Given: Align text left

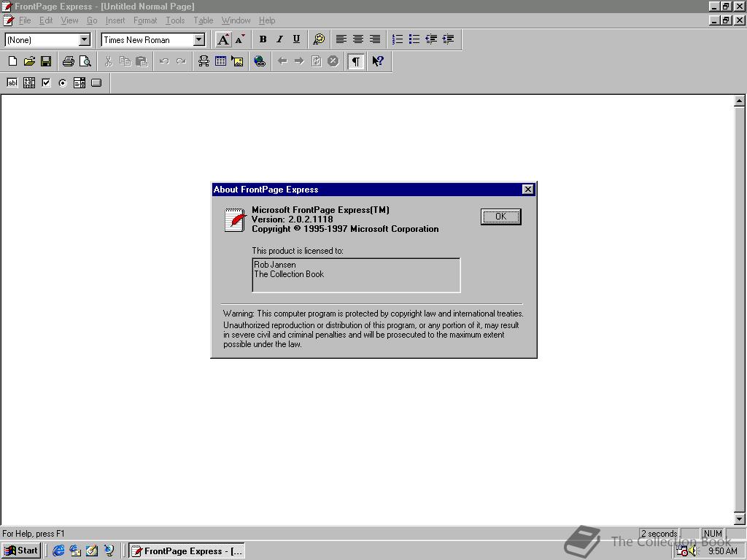Looking at the screenshot, I should coord(341,39).
